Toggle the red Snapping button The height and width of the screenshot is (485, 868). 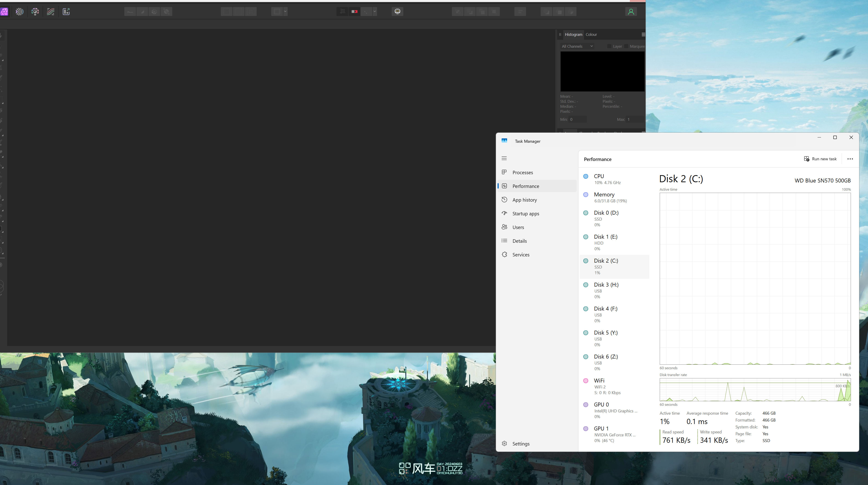pos(354,12)
